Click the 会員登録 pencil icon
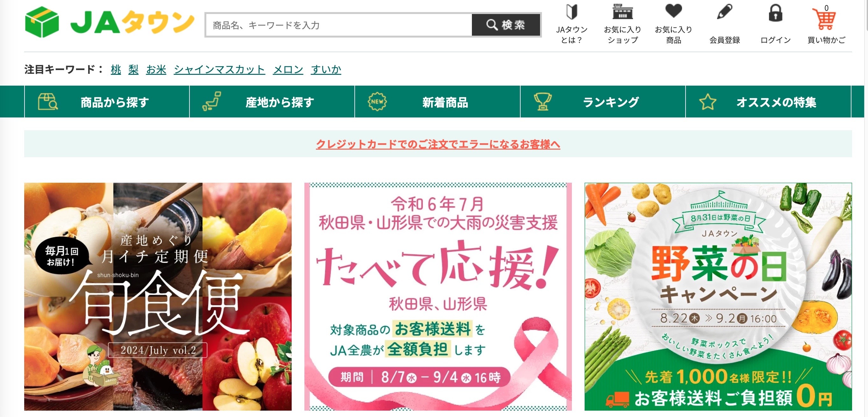This screenshot has width=868, height=417. click(x=724, y=12)
